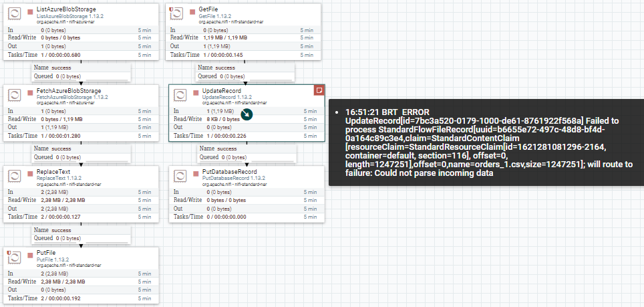The image size is (644, 307).
Task: Click the ReplaceText processor icon
Action: click(x=15, y=177)
